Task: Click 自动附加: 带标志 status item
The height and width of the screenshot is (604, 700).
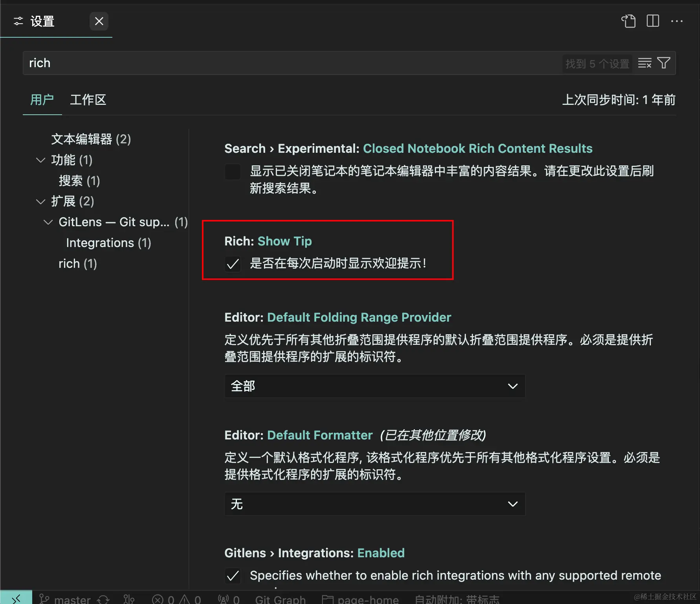Action: click(457, 599)
